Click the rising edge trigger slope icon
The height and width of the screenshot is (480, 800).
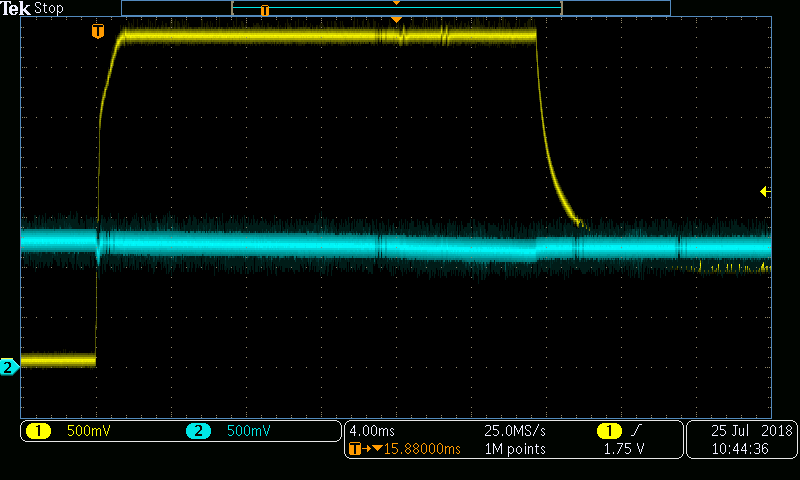pos(636,431)
